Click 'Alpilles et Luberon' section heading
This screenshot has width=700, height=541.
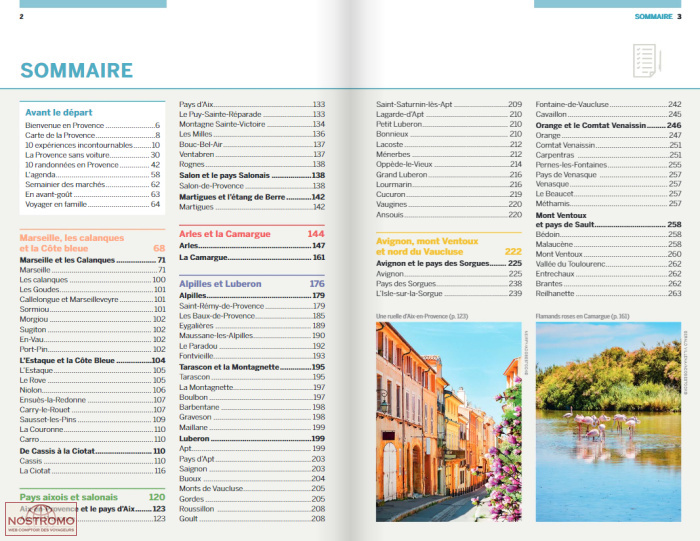252,284
